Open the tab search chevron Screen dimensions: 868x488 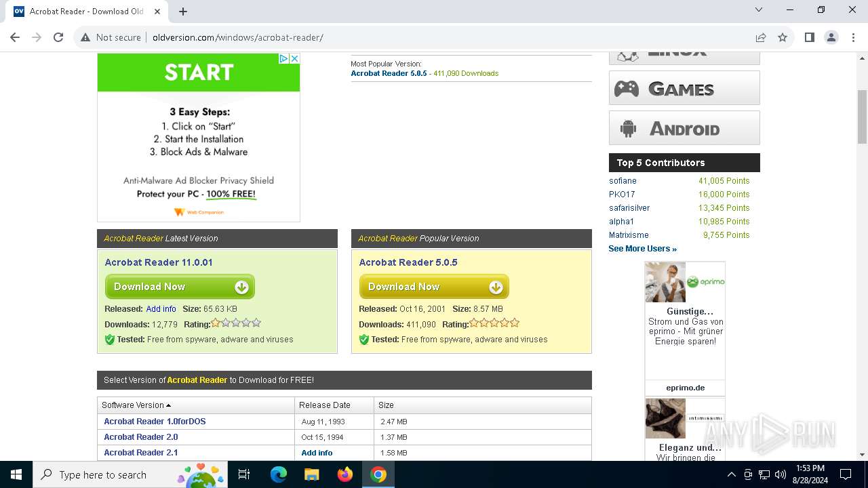pyautogui.click(x=759, y=10)
